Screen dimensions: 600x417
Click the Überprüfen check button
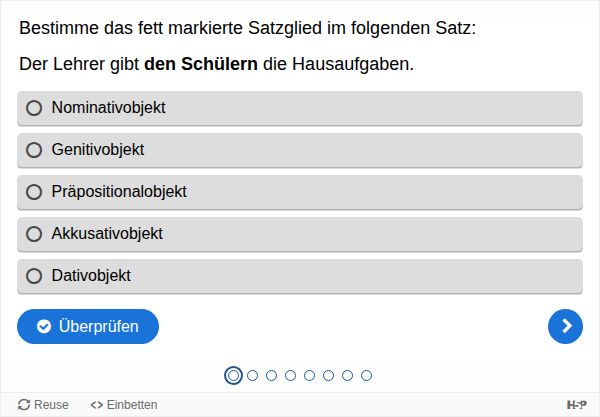click(88, 326)
